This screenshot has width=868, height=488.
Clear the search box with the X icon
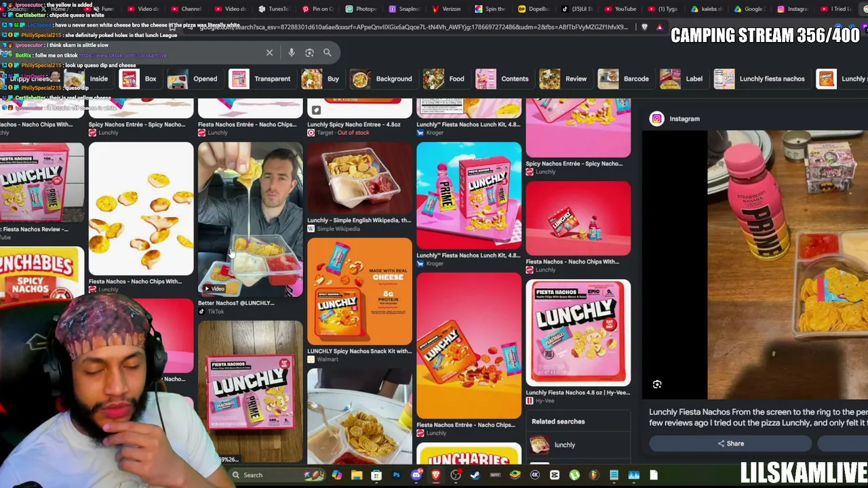(x=269, y=52)
